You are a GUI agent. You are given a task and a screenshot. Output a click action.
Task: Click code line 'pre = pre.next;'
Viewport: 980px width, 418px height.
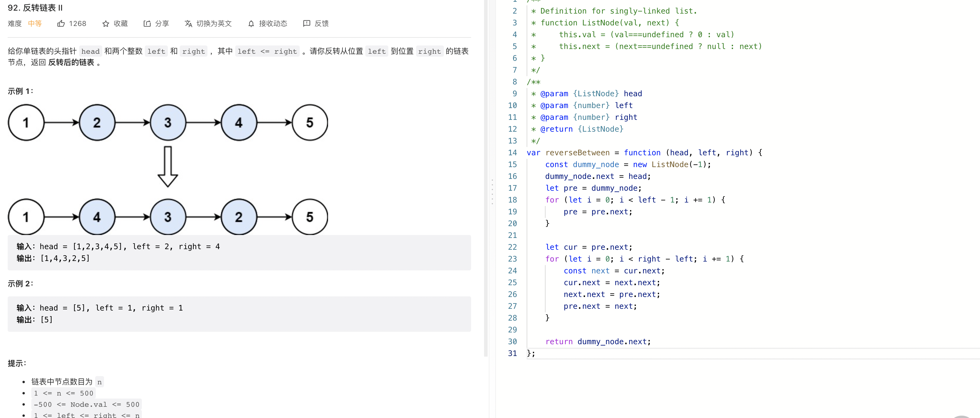598,212
